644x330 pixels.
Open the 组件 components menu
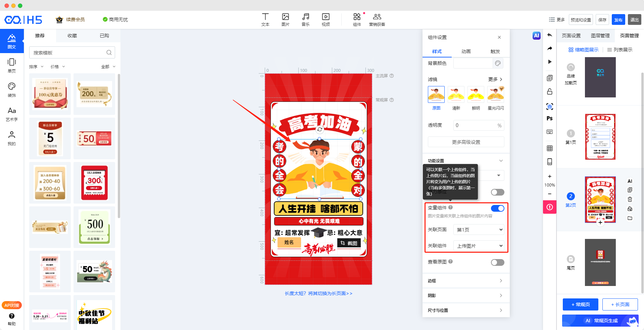pos(357,19)
